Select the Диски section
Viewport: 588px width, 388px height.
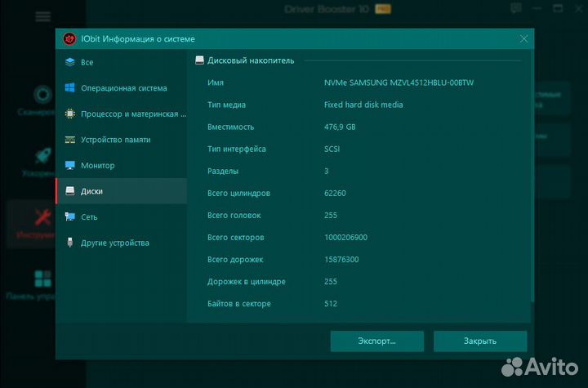click(121, 191)
